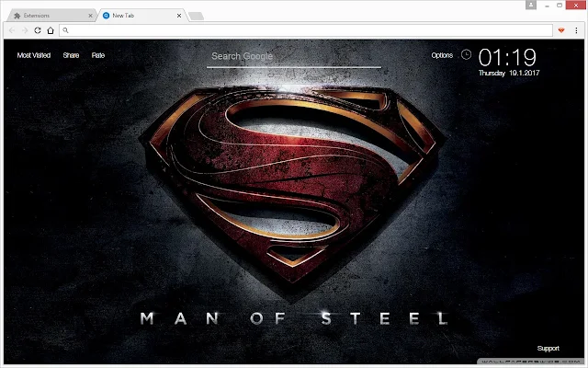Maximize the browser window

pos(560,6)
